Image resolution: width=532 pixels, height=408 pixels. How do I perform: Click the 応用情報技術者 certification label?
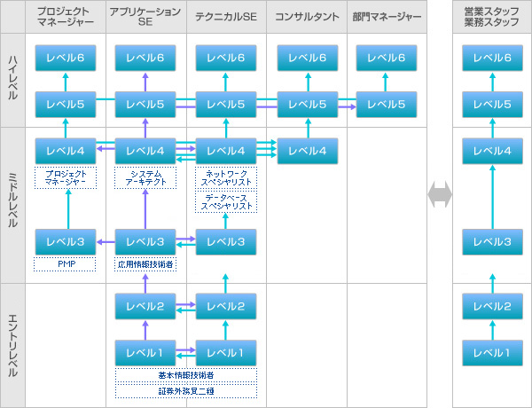point(145,264)
